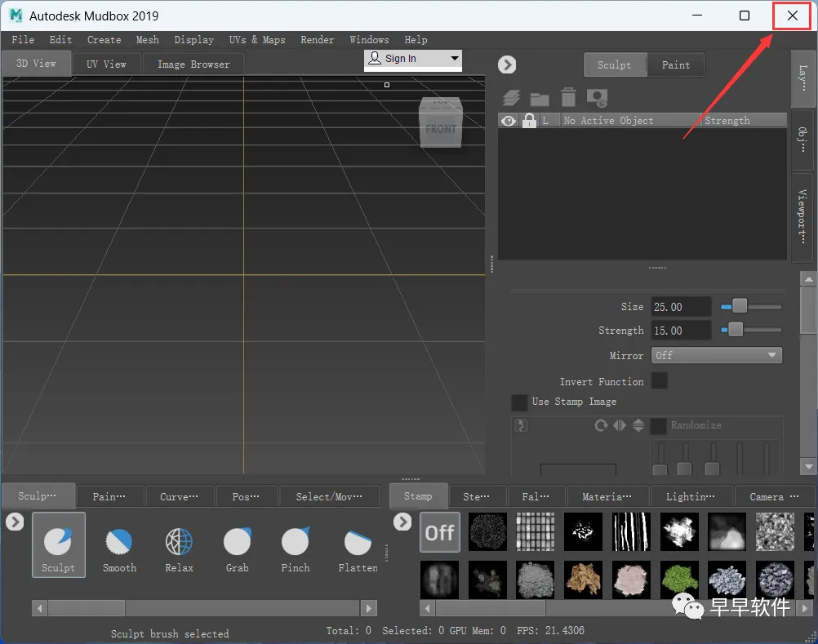
Task: Select the brown leaves stamp thumbnail
Action: point(583,580)
